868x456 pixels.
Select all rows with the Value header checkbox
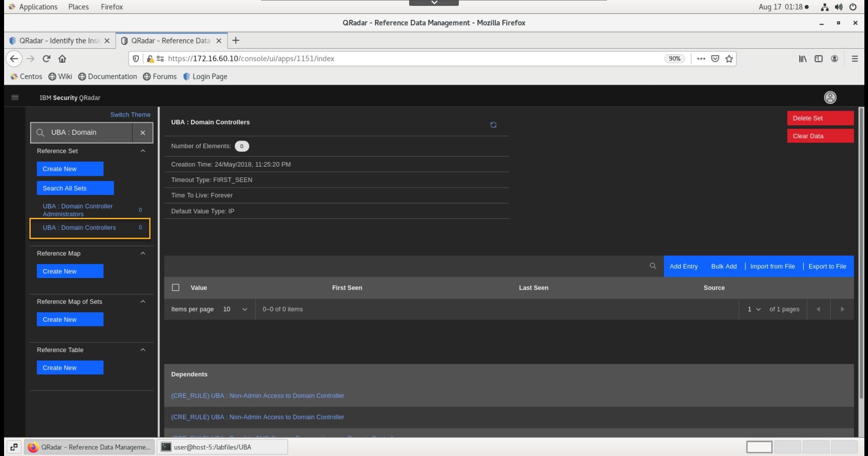tap(176, 287)
